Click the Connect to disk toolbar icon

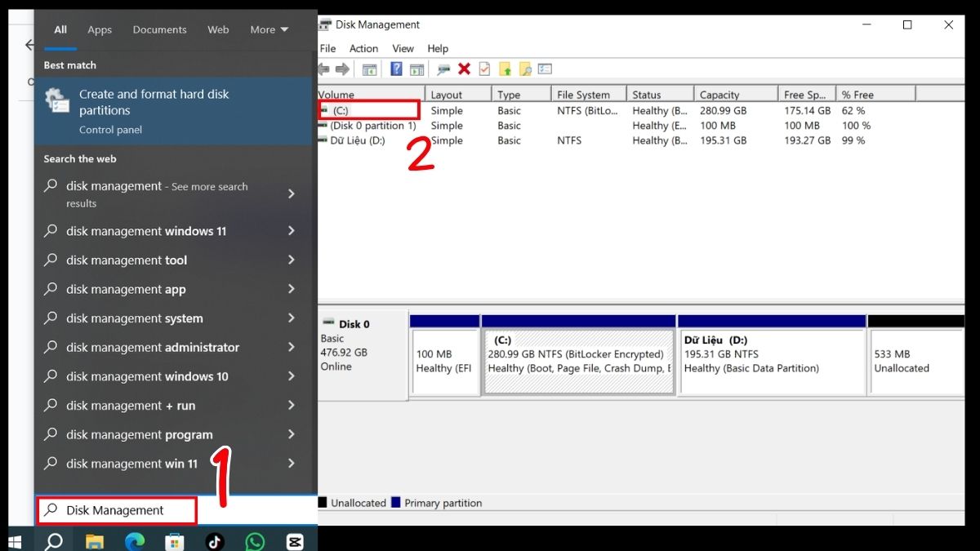tap(443, 70)
